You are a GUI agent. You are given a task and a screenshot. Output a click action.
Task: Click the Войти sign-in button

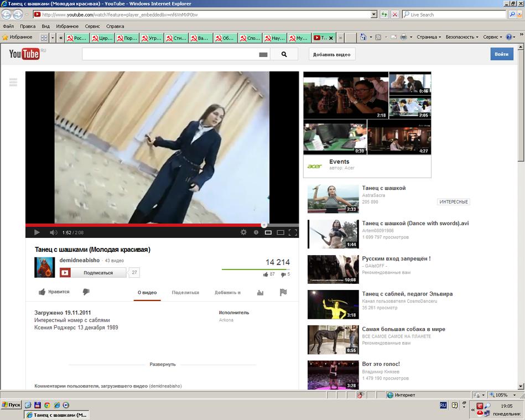click(501, 54)
